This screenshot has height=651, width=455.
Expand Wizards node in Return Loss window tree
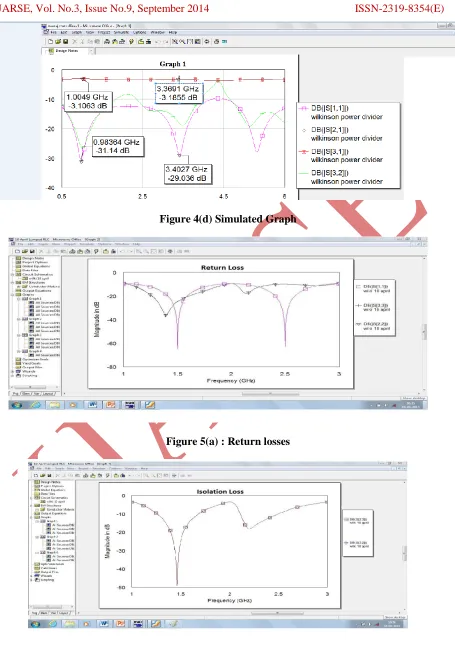point(12,371)
